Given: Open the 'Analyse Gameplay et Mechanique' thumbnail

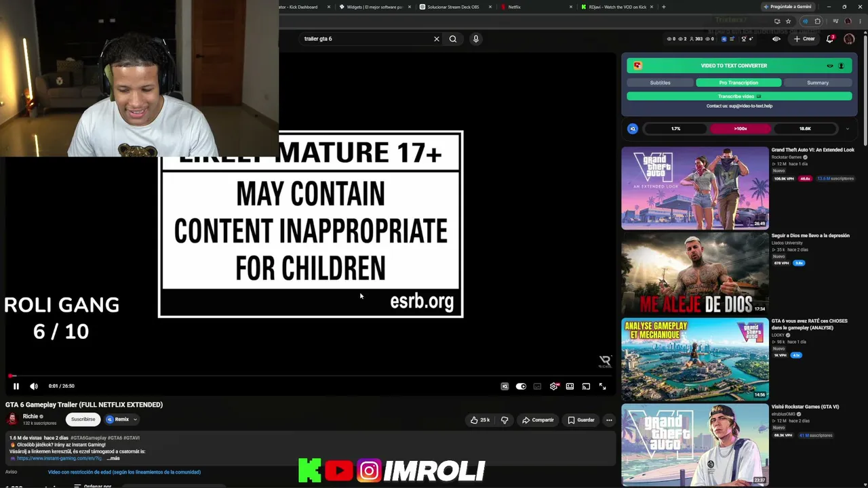Looking at the screenshot, I should pos(695,360).
